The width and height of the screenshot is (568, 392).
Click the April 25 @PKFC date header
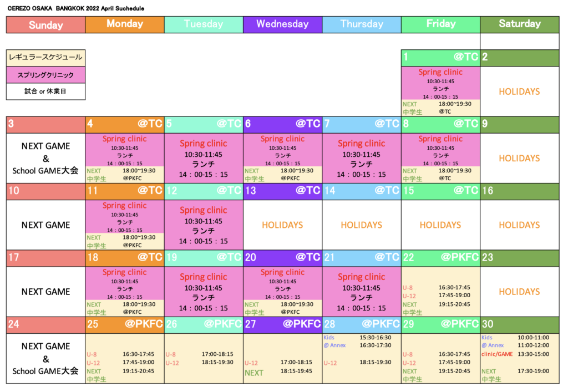(124, 324)
